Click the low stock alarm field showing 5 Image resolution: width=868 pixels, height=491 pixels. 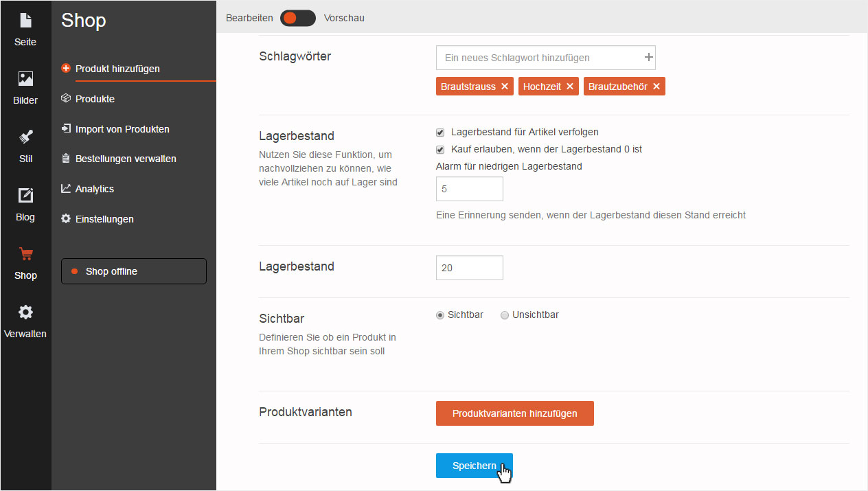click(x=470, y=189)
